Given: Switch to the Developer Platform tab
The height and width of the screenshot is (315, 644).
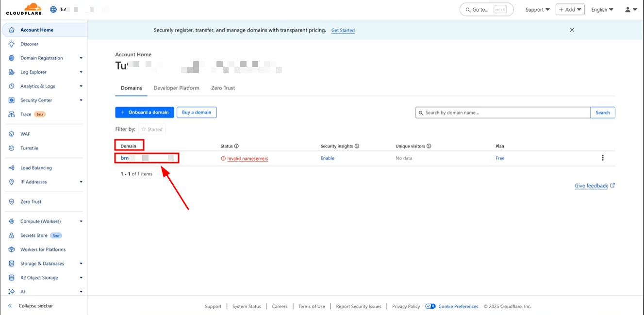Looking at the screenshot, I should pos(176,88).
